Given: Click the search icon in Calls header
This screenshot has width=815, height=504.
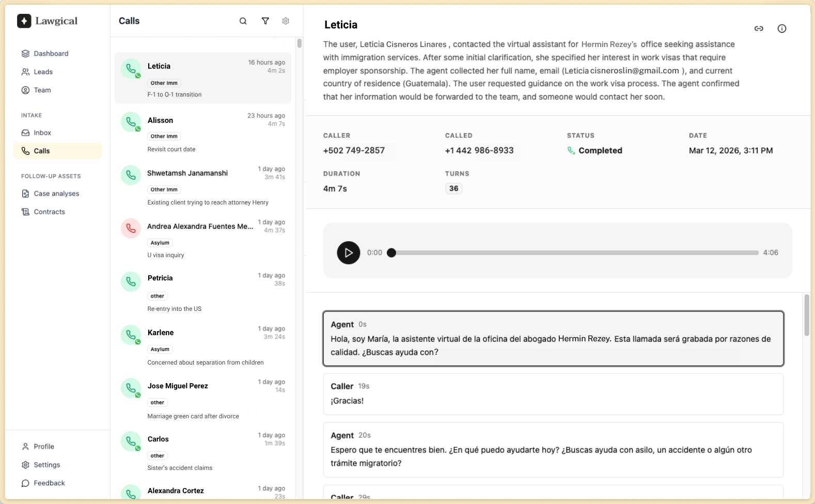Looking at the screenshot, I should [x=243, y=21].
